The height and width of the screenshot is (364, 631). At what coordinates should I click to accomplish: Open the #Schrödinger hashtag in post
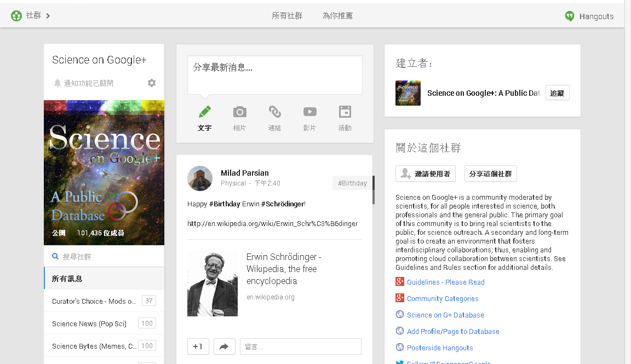pos(283,204)
